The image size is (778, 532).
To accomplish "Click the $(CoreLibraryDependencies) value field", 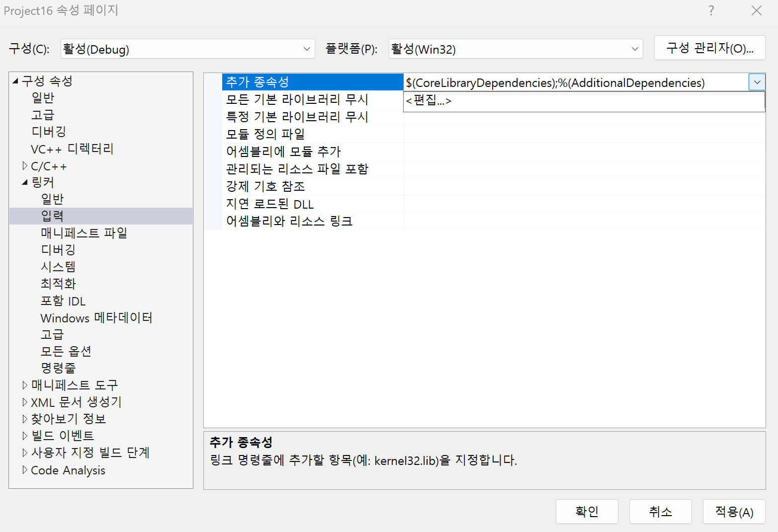I will 576,82.
